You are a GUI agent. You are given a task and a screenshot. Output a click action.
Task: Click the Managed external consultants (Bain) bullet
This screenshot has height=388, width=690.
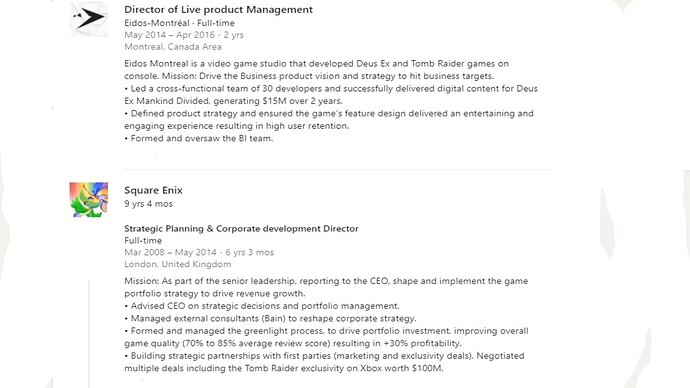(270, 318)
